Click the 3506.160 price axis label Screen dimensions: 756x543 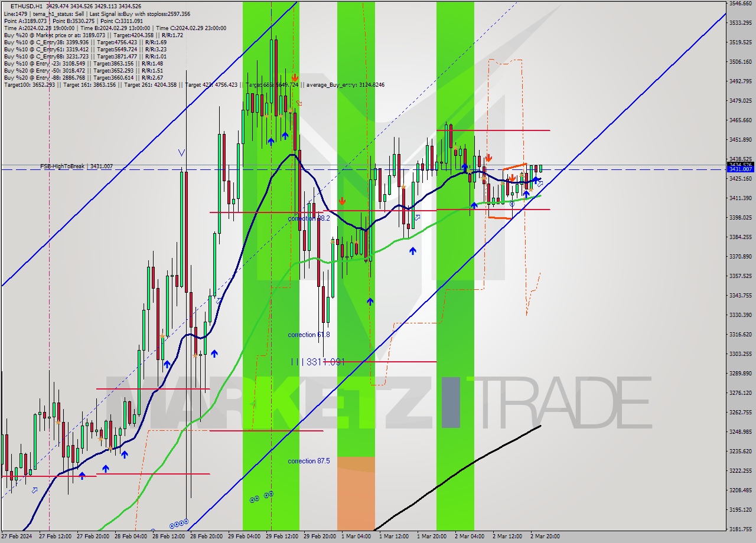click(741, 61)
